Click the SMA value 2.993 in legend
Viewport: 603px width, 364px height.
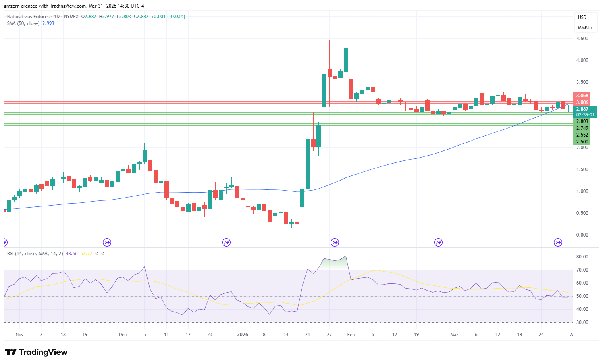tap(48, 23)
